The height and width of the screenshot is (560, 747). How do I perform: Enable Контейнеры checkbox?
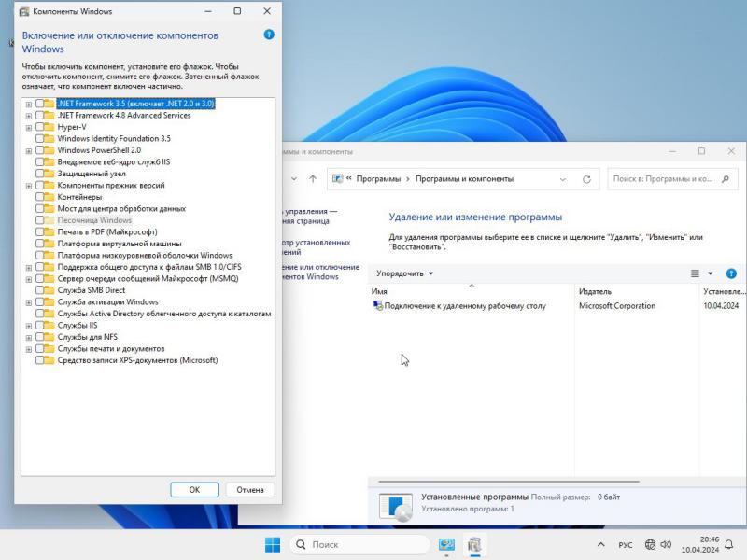click(x=39, y=197)
